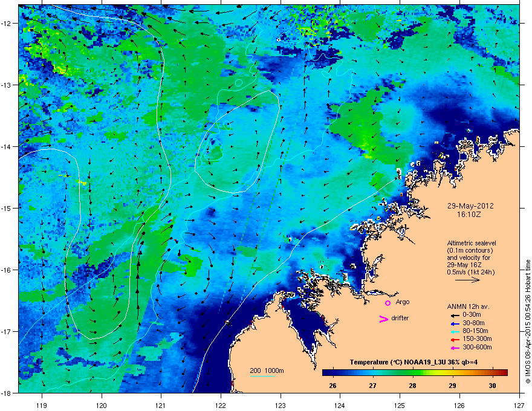Screen dimensions: 532x411
Task: Click the '28' label under the color bar
Action: point(412,386)
